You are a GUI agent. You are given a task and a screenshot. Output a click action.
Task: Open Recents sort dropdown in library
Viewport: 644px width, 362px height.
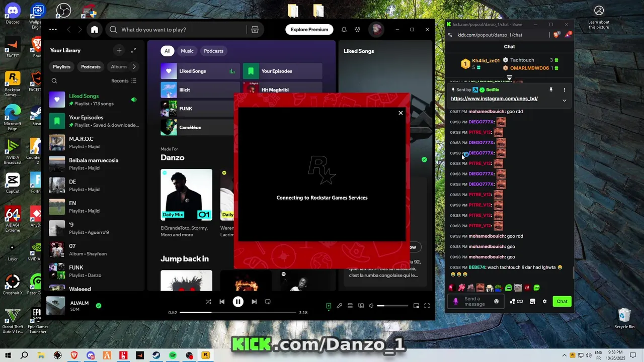tap(124, 81)
